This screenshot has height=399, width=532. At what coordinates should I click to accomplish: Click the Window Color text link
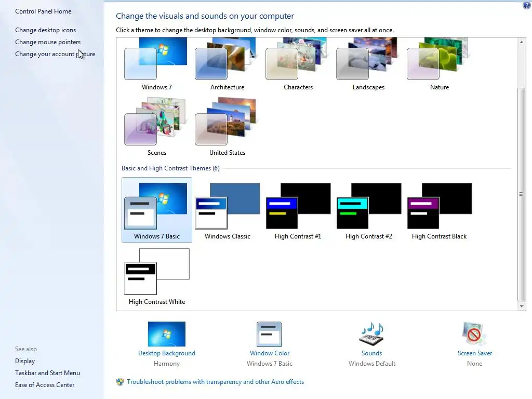pos(270,353)
